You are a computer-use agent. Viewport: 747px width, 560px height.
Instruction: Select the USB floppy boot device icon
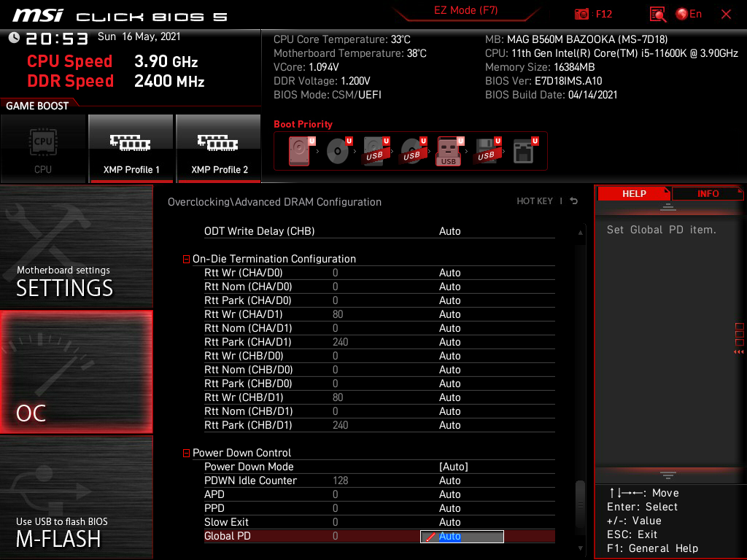pos(487,151)
